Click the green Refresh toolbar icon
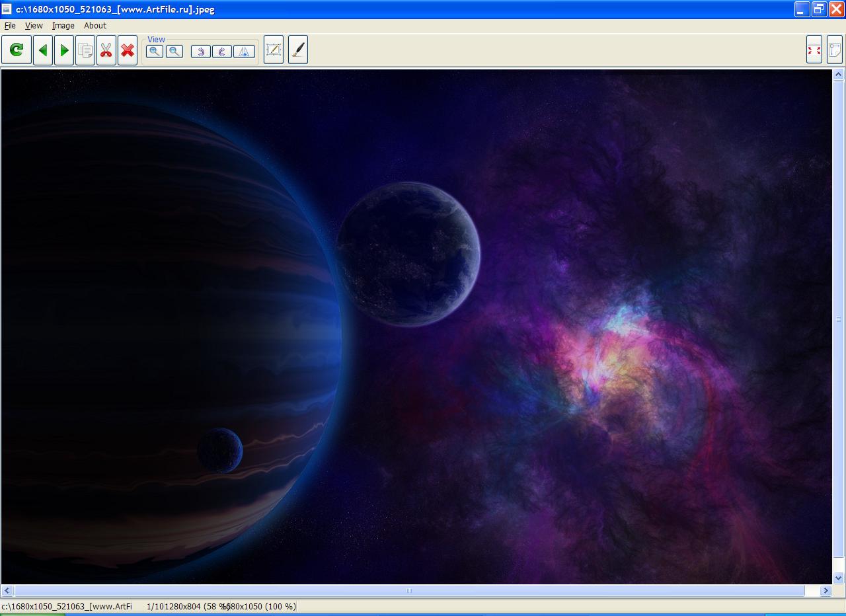846x616 pixels. click(x=17, y=50)
